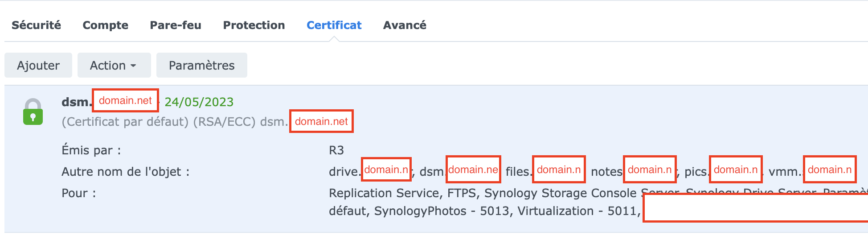Click the drive subdomain entry
This screenshot has width=868, height=240.
pos(344,172)
